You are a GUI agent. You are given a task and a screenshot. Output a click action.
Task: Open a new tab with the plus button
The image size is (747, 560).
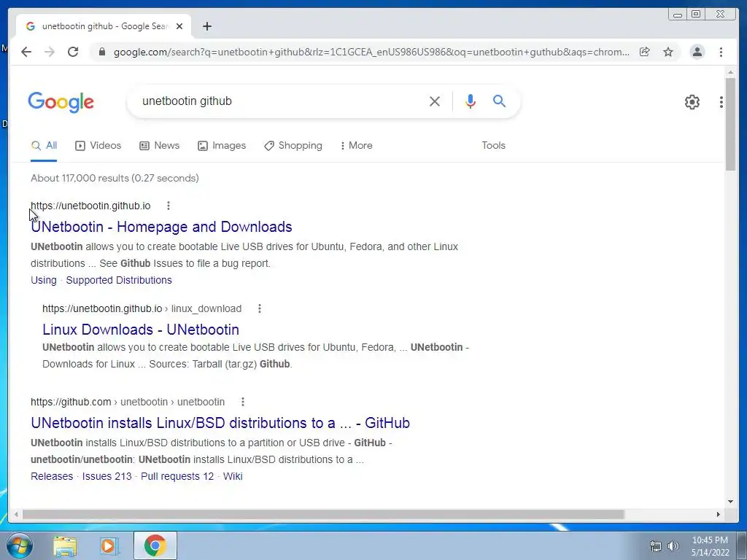[206, 26]
